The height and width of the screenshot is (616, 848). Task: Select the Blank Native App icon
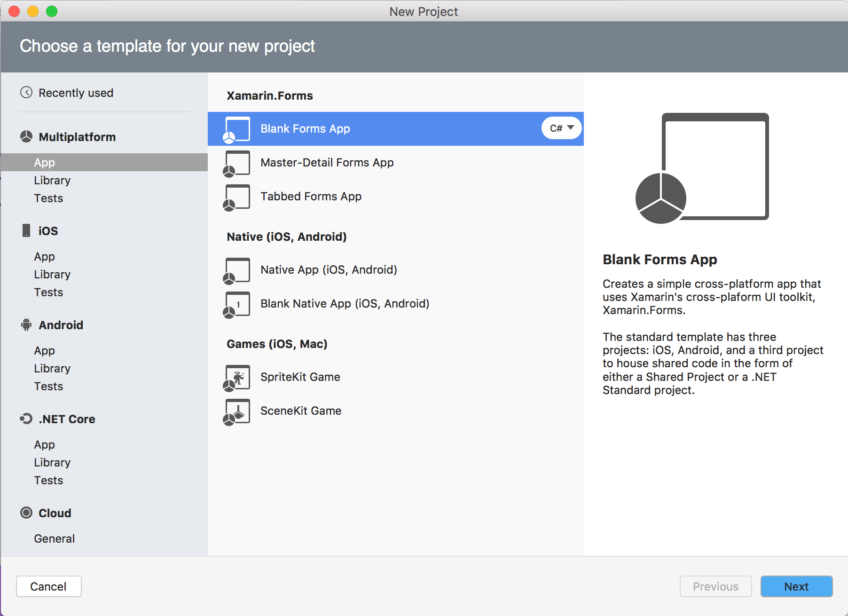point(236,304)
